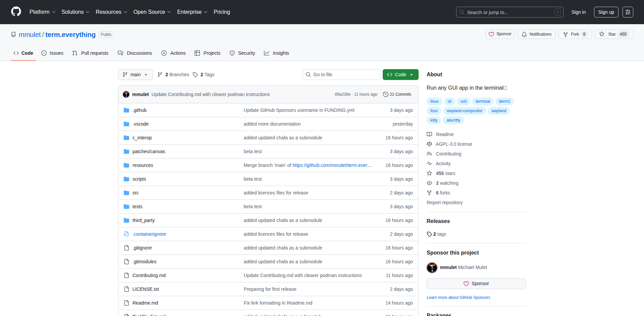Click the eye watching icon

429,183
